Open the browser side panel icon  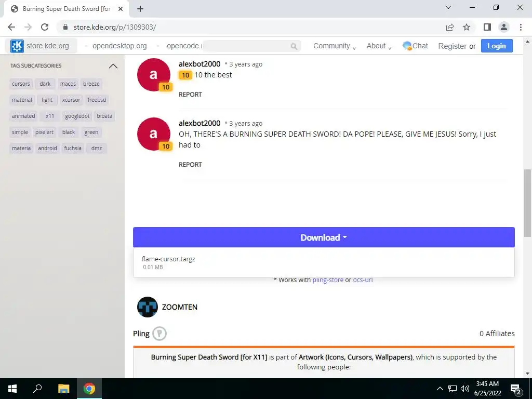click(487, 27)
